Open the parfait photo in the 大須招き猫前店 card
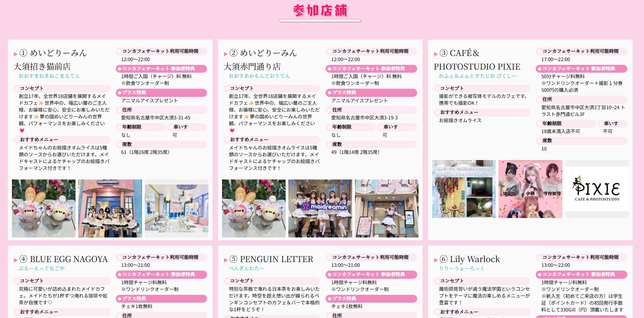 [44, 208]
